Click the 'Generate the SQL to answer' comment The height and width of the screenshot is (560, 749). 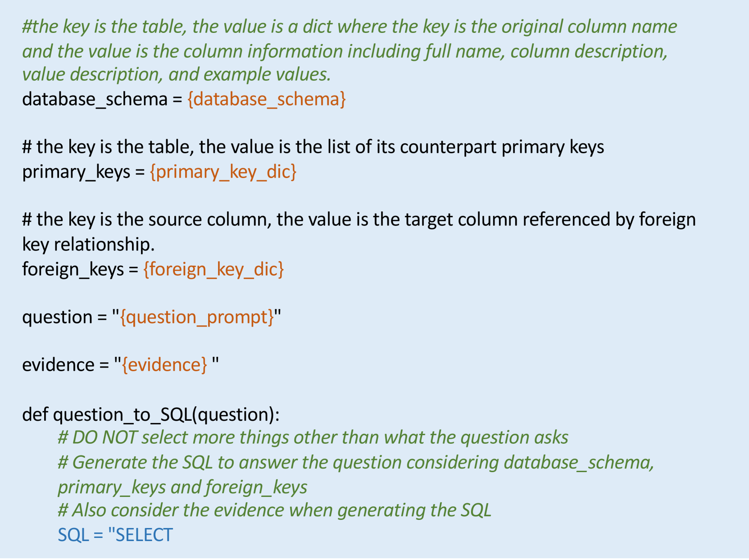tap(356, 463)
